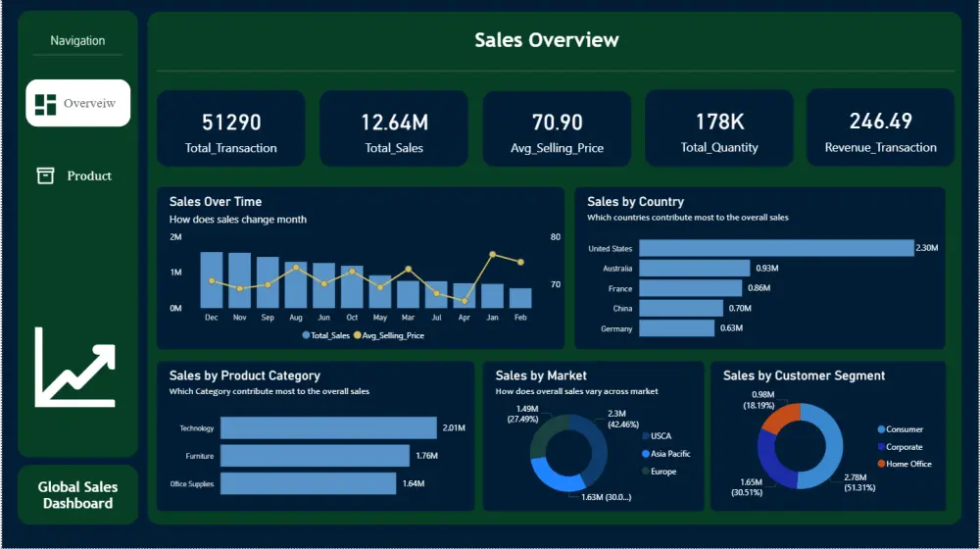The height and width of the screenshot is (549, 980).
Task: Click the Overview dashboard grid icon
Action: click(x=45, y=105)
